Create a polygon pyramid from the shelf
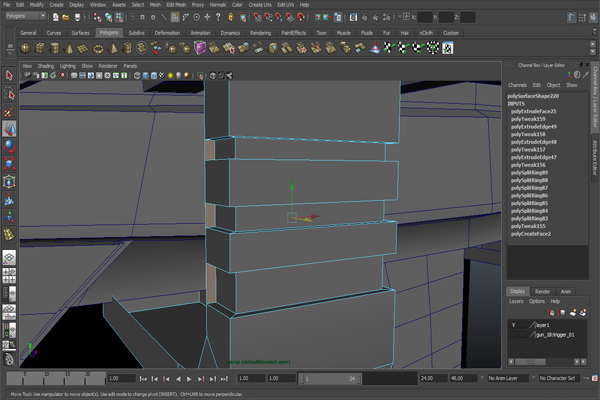 [113, 48]
